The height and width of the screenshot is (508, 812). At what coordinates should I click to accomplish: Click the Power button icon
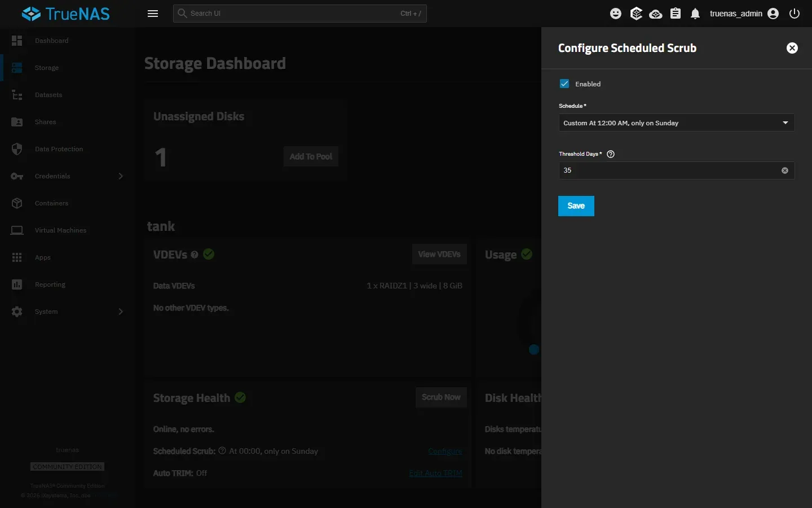click(x=795, y=14)
